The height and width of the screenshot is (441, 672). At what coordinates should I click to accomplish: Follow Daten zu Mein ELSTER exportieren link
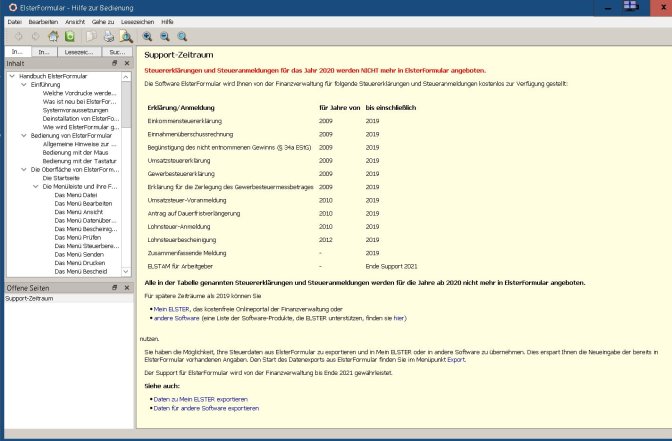pyautogui.click(x=201, y=399)
